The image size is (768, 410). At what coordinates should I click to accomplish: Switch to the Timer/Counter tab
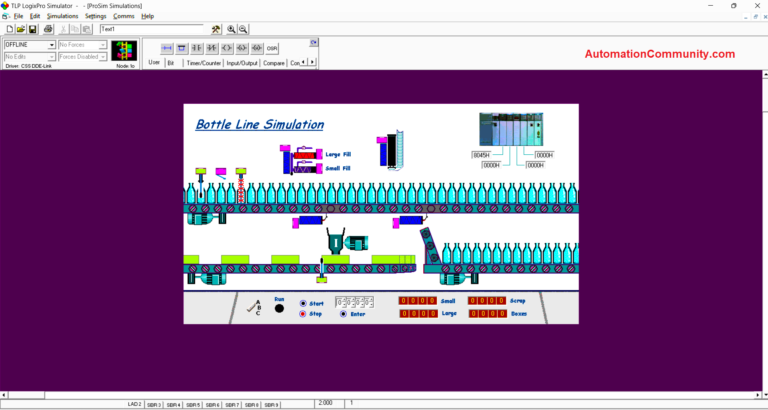tap(204, 62)
